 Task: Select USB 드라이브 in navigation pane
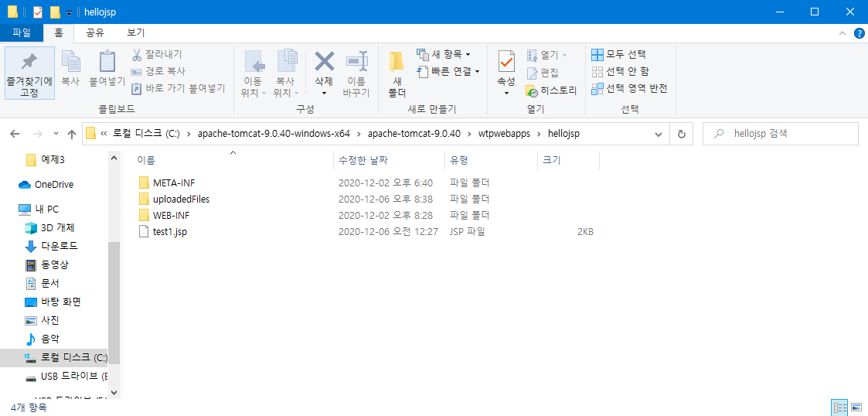66,377
